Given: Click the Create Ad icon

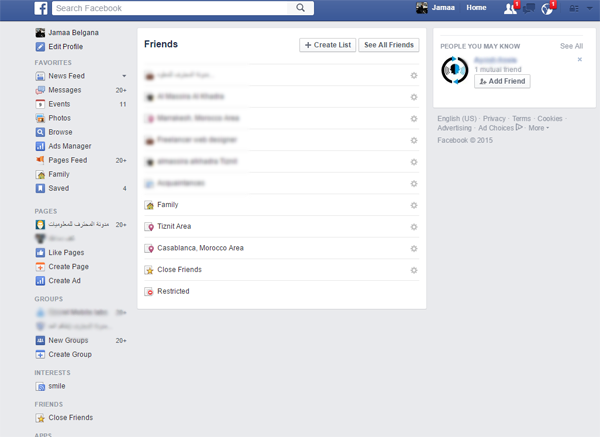Looking at the screenshot, I should pyautogui.click(x=40, y=281).
